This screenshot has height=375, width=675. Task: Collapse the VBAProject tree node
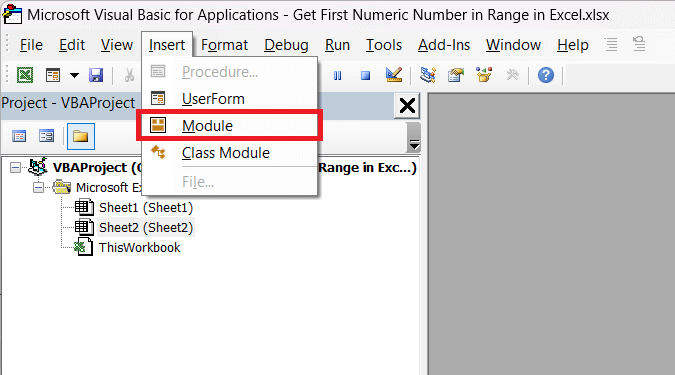pyautogui.click(x=15, y=167)
